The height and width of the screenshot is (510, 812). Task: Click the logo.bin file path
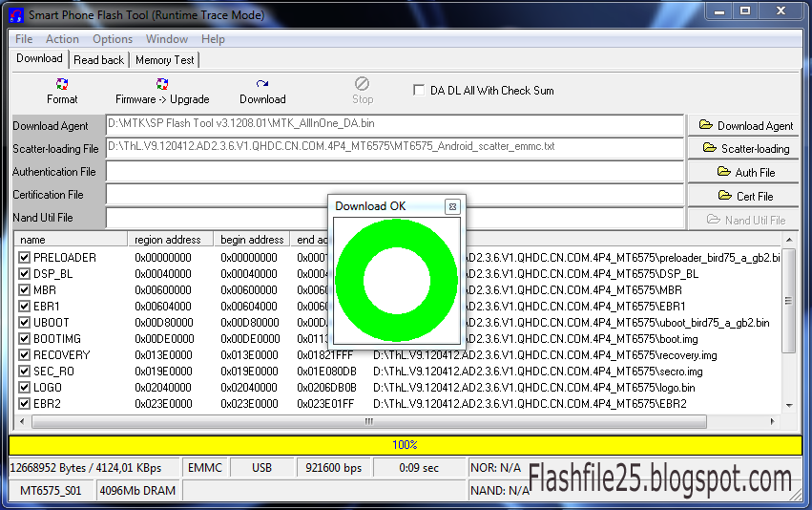534,388
